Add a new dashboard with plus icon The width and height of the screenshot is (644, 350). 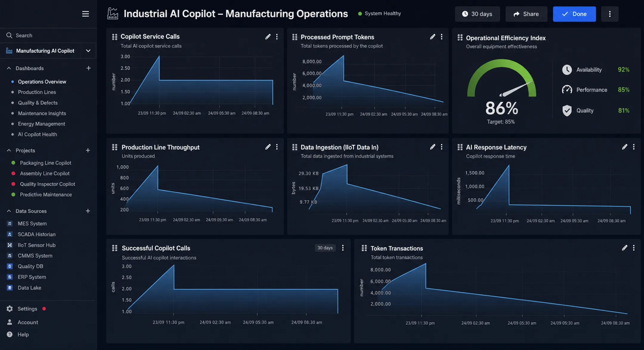point(89,68)
